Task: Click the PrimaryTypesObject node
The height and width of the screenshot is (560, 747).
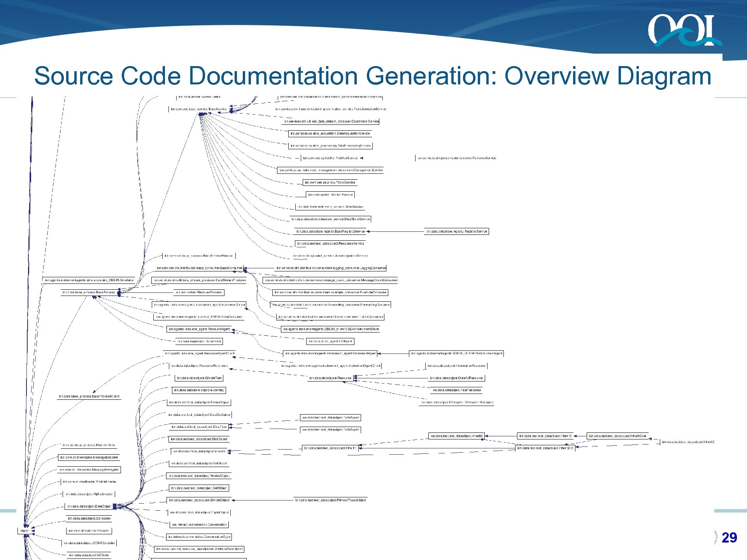Action: pos(331,500)
